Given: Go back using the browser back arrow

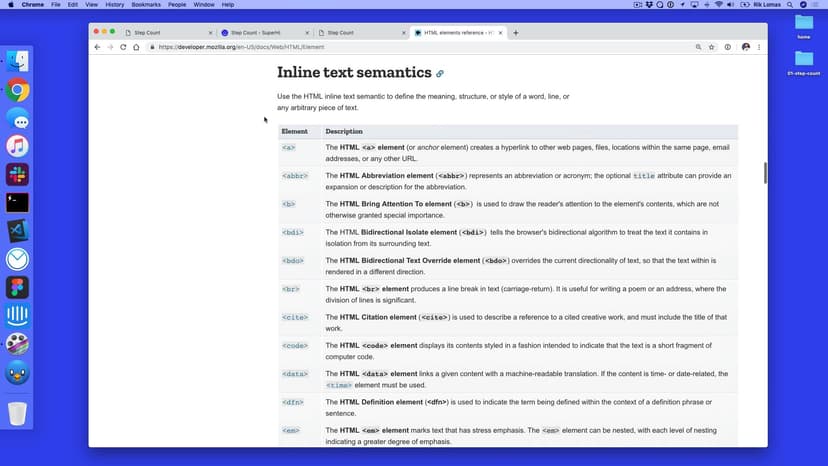Looking at the screenshot, I should click(97, 47).
